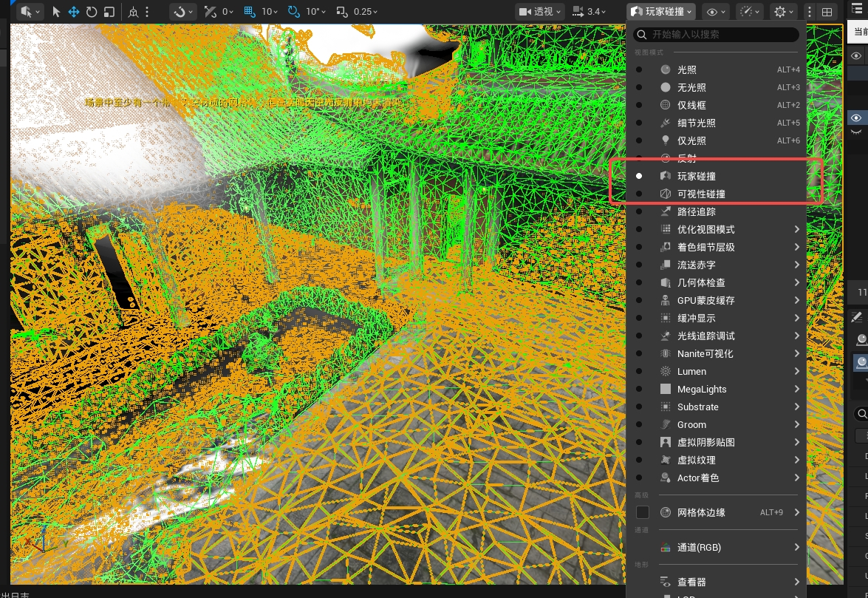Open the Show flags eye dropdown

click(716, 11)
